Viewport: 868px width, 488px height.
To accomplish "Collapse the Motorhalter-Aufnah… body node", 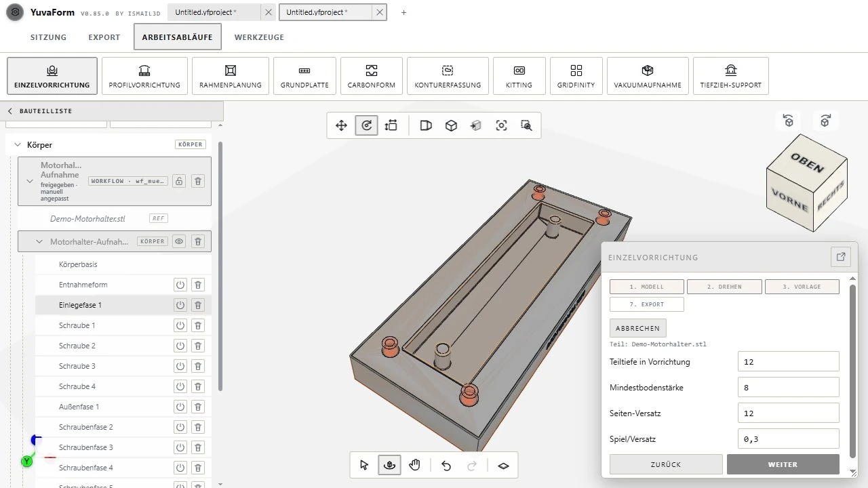I will pos(39,241).
